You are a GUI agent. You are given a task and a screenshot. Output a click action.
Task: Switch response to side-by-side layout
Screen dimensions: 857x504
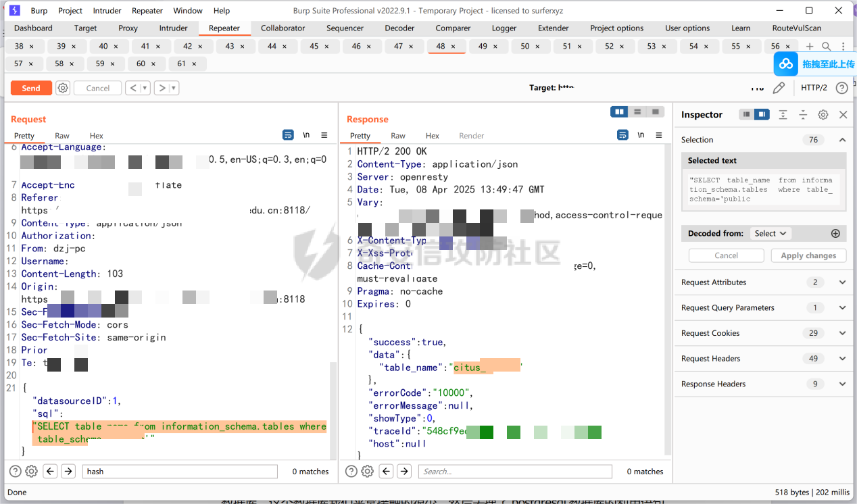[x=619, y=112]
